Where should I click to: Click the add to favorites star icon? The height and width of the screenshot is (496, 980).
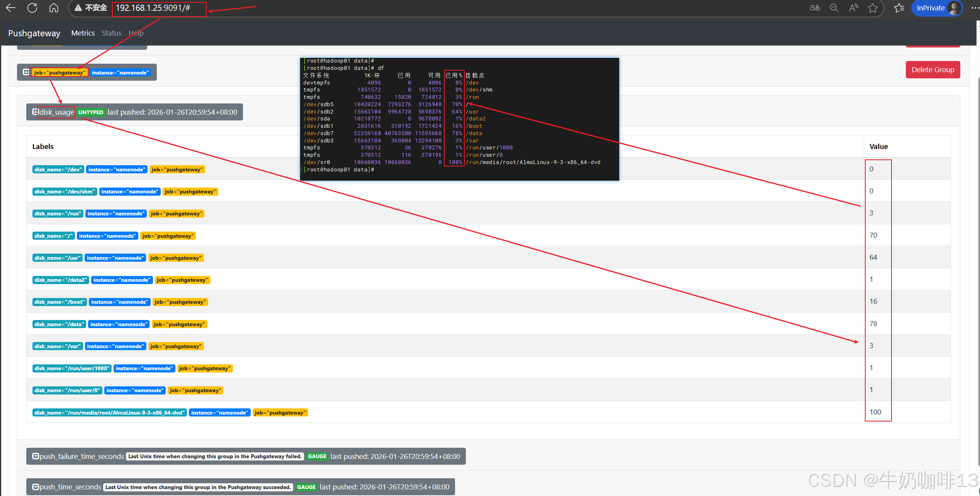[873, 8]
